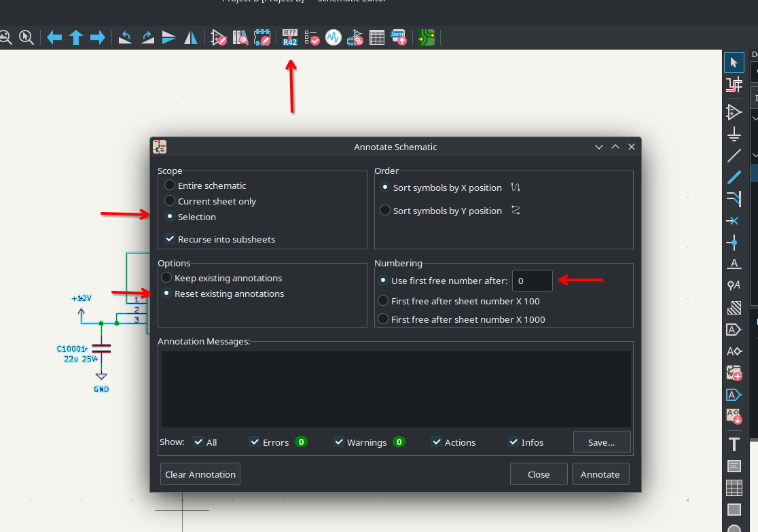758x532 pixels.
Task: Click the Save... messages button
Action: 601,442
